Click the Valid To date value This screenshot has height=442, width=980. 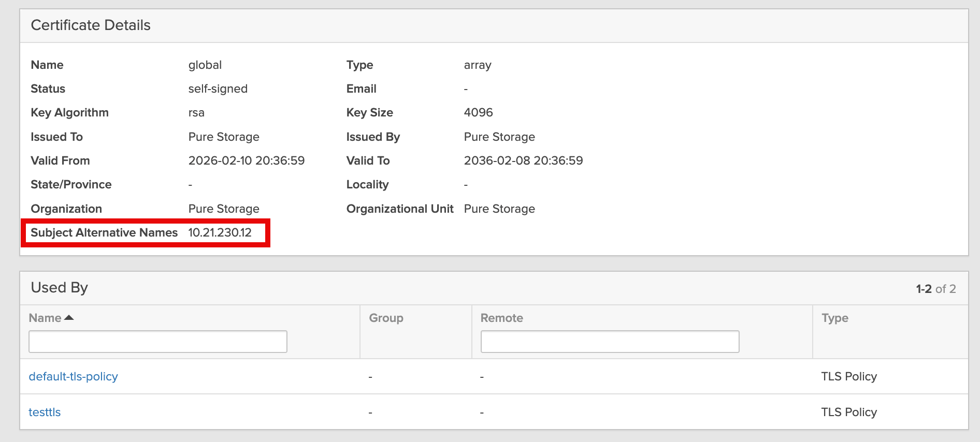[x=523, y=161]
